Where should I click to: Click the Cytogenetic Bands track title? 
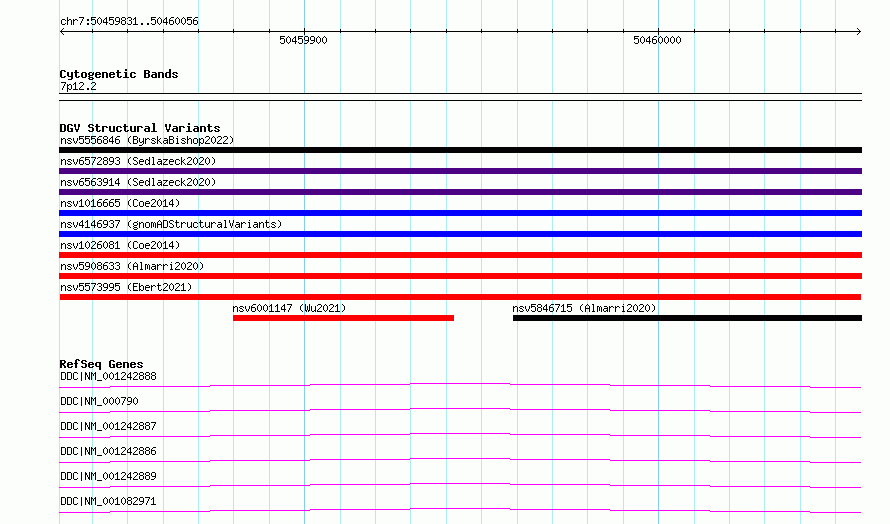click(x=119, y=74)
